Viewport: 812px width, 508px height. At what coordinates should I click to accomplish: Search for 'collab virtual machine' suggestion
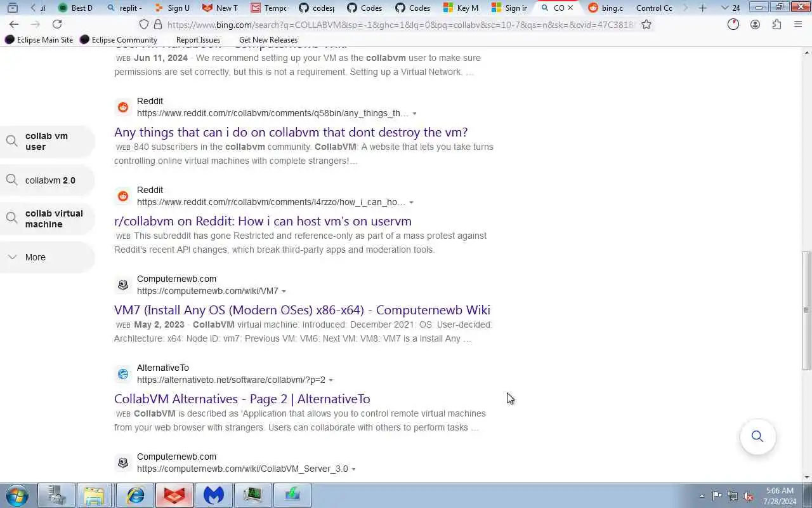(48, 218)
